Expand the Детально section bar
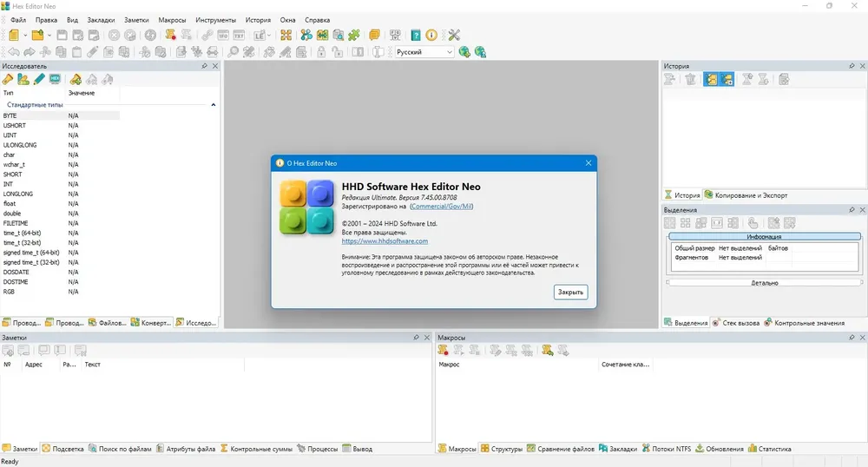 [x=765, y=283]
